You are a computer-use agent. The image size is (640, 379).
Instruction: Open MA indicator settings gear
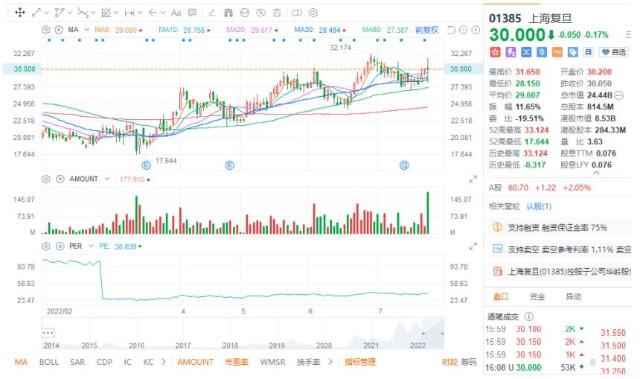click(46, 30)
